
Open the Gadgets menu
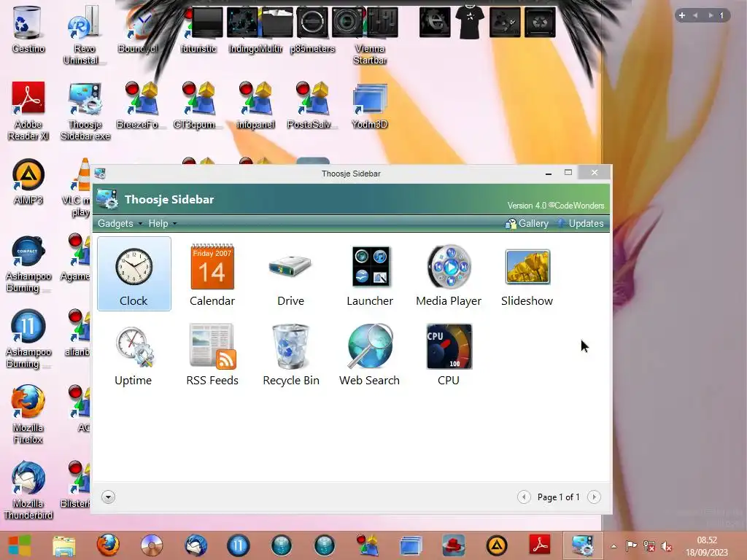point(120,223)
